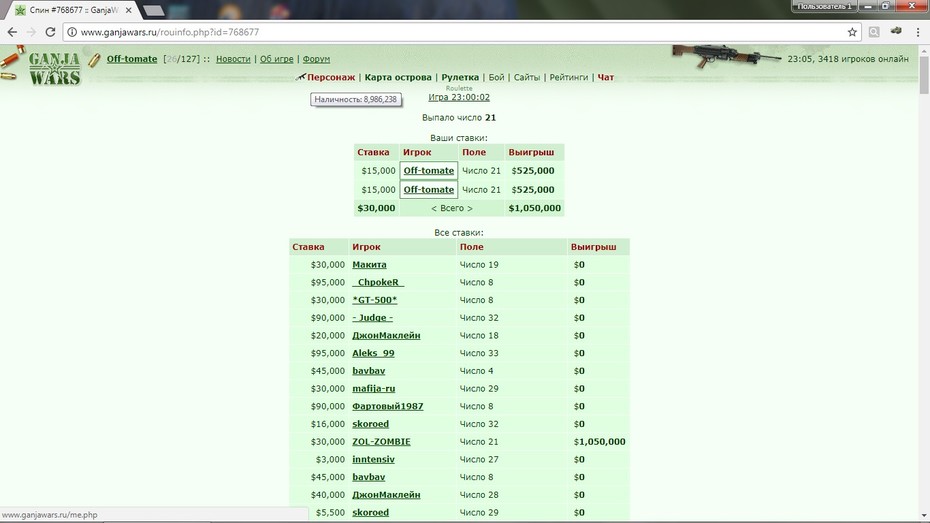Open Рейтинги menu item

pyautogui.click(x=568, y=77)
